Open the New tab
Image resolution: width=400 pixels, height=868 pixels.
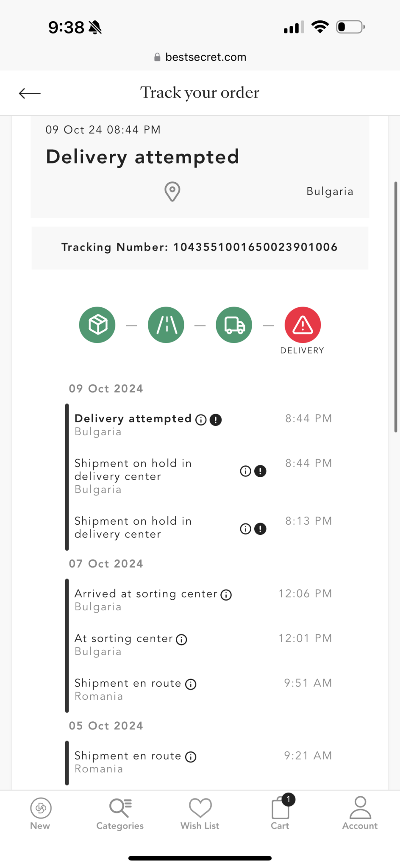(40, 813)
